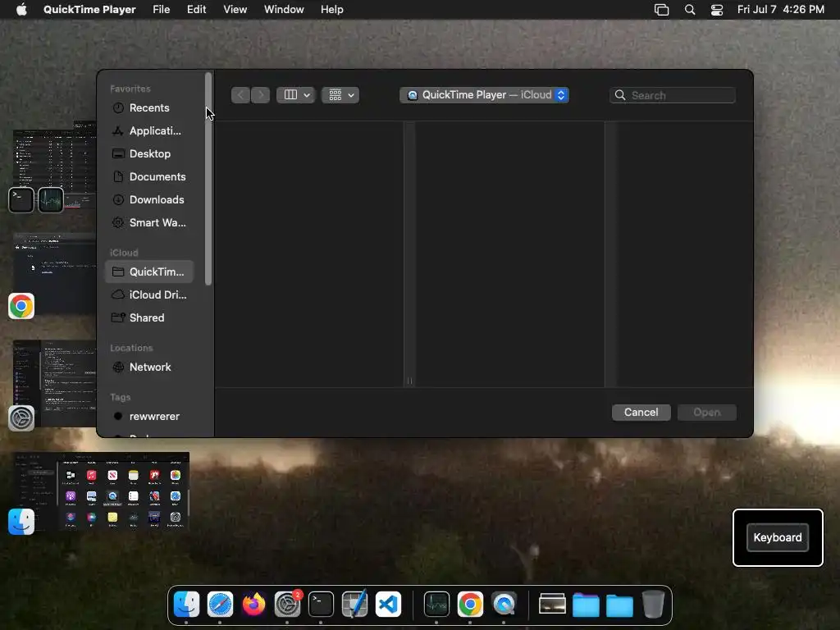This screenshot has height=630, width=840.
Task: Cancel the open file dialog
Action: pos(641,413)
